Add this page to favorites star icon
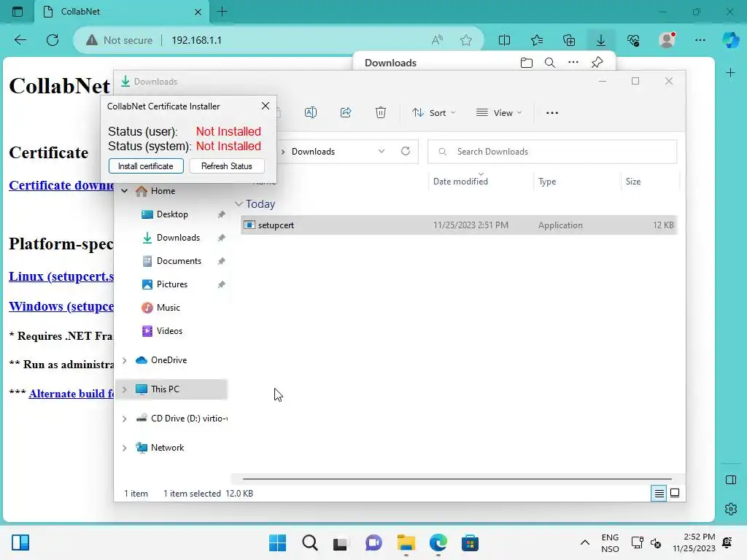 click(x=466, y=40)
